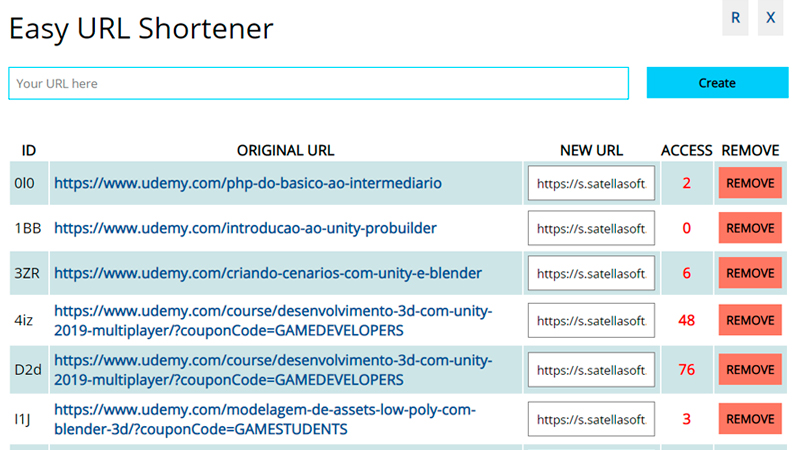Select the new URL field in row 0I0
This screenshot has width=800, height=450.
pyautogui.click(x=591, y=183)
